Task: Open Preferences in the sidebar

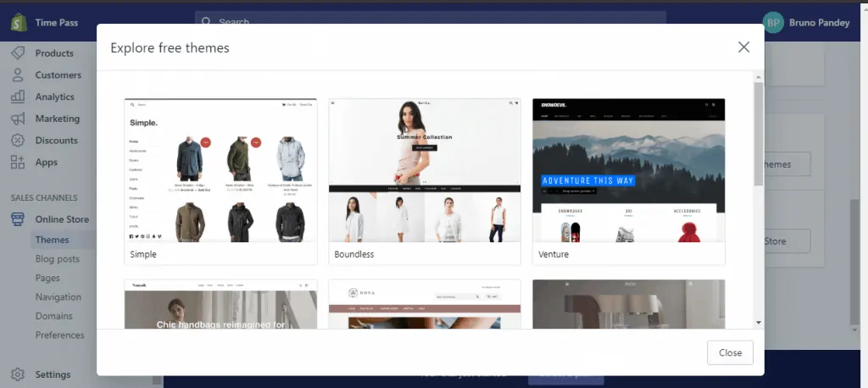Action: (x=59, y=335)
